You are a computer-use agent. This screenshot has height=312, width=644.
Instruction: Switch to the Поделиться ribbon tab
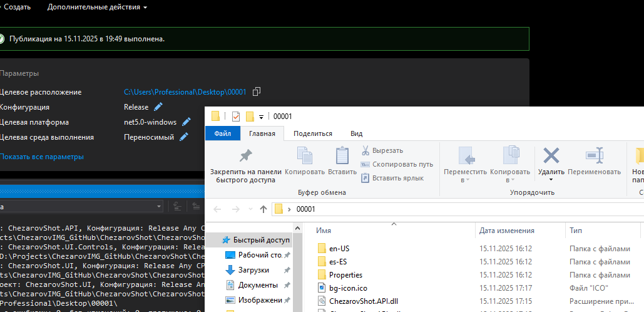tap(312, 133)
